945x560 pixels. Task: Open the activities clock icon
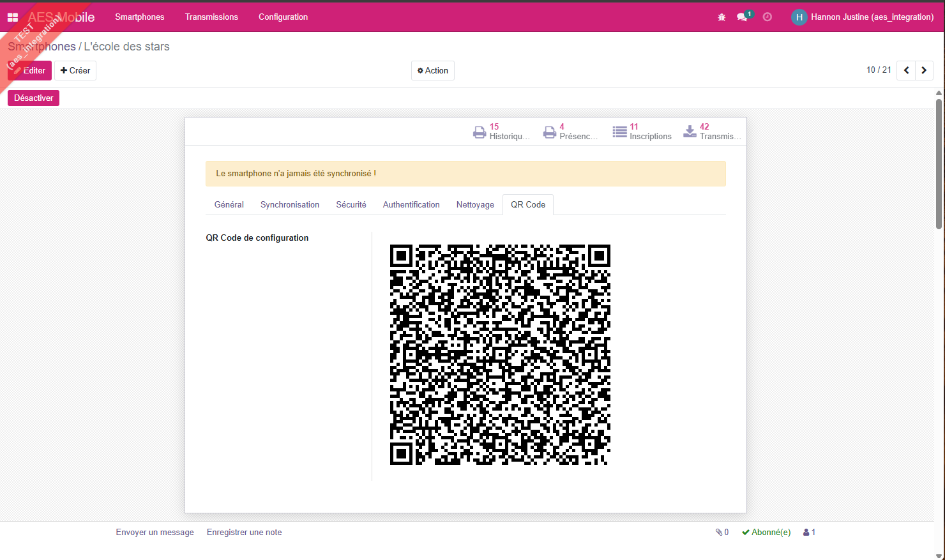tap(767, 17)
